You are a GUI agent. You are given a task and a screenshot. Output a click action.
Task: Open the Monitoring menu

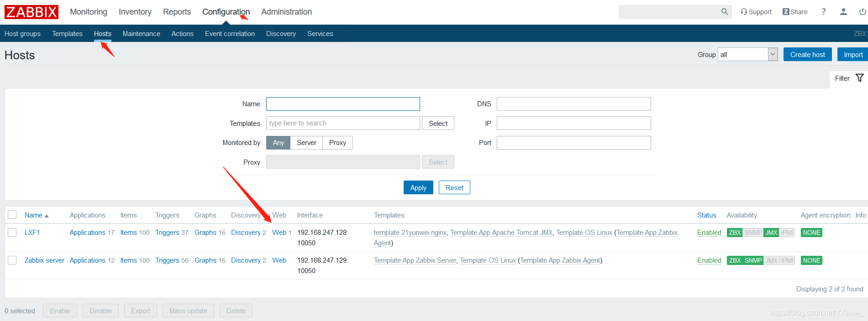89,12
